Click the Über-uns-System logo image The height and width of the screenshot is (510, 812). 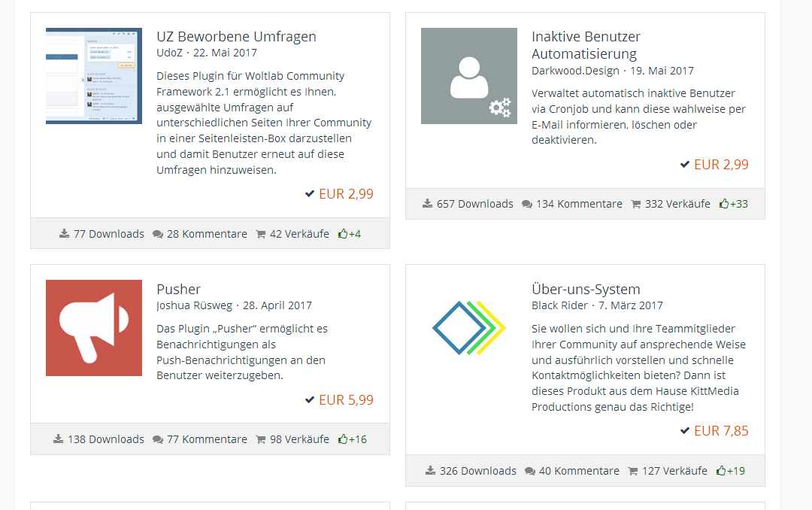pyautogui.click(x=469, y=328)
